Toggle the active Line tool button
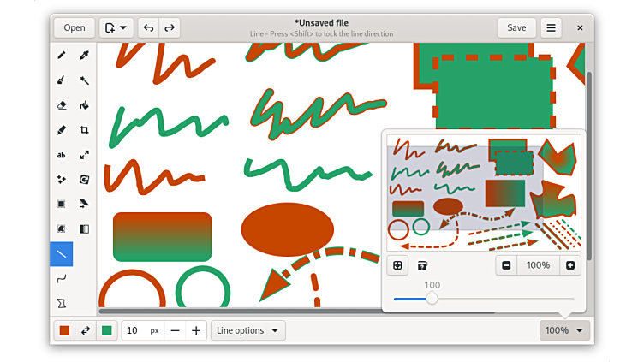644x362 pixels. (61, 254)
